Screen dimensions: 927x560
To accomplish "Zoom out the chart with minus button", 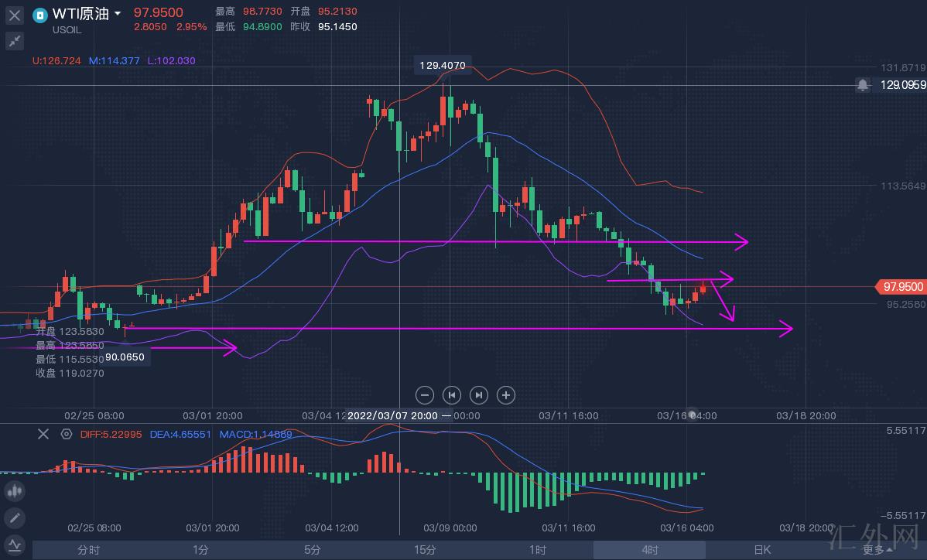I will click(x=425, y=395).
